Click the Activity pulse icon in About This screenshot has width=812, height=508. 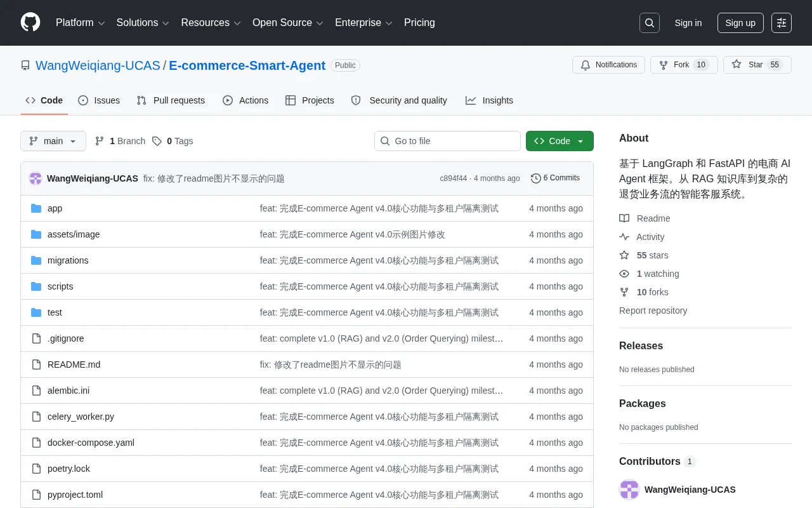tap(624, 237)
